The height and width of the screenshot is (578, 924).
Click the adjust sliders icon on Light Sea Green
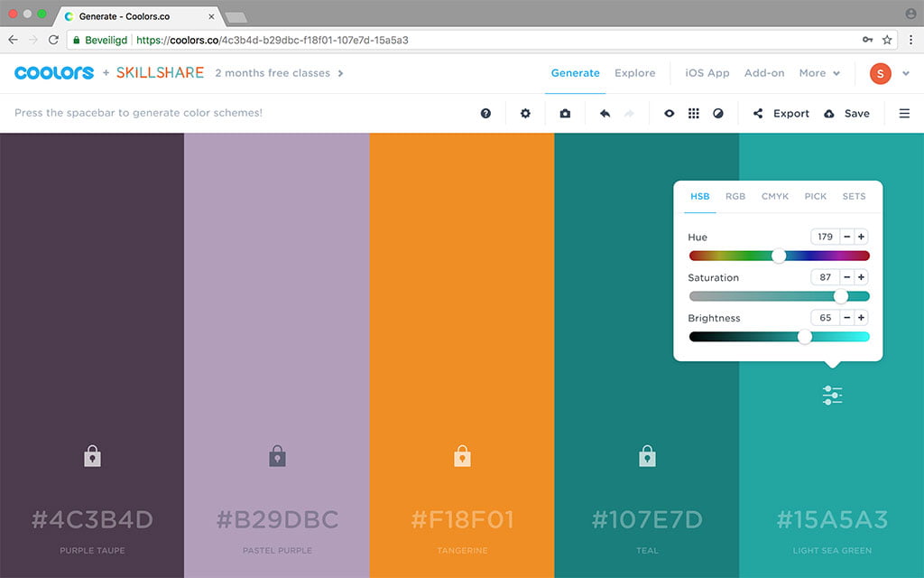click(832, 395)
